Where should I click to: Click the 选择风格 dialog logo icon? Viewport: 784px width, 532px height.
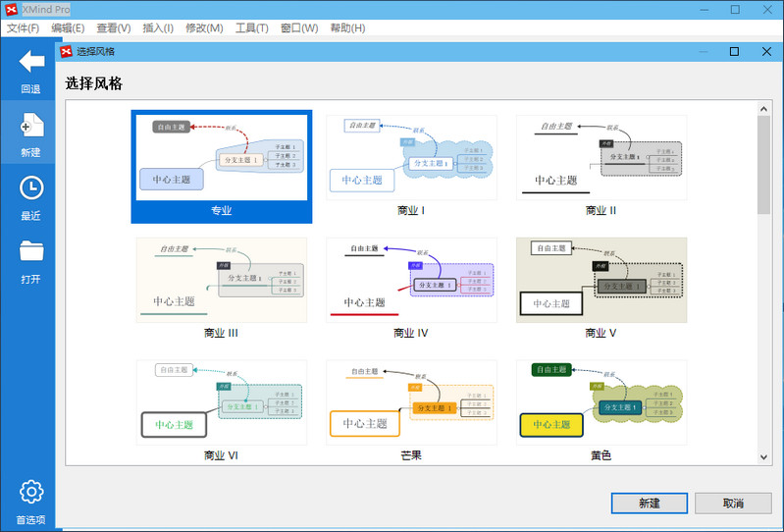[66, 51]
